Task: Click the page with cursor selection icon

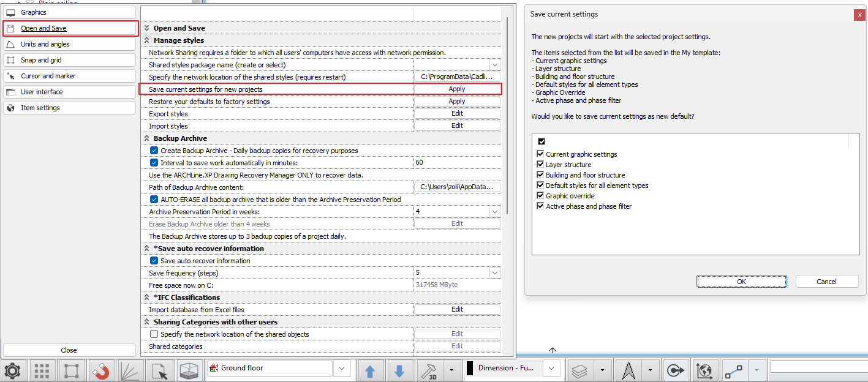Action: (159, 371)
